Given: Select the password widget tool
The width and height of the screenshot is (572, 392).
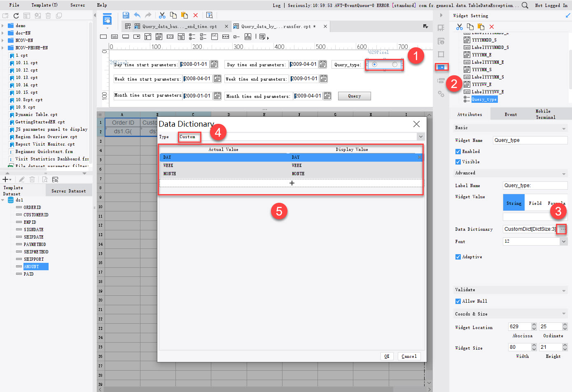Looking at the screenshot, I should (226, 37).
